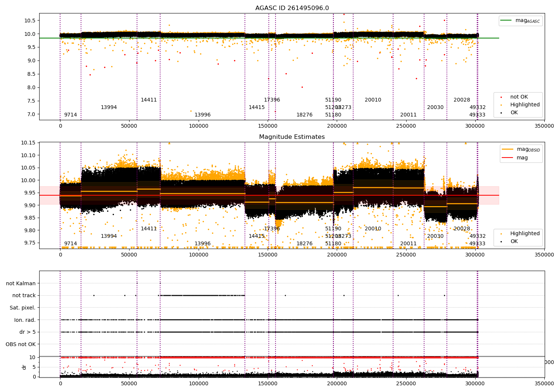560x392 pixels.
Task: Click the 'Magnitude Estimates' plot title
Action: pos(292,137)
